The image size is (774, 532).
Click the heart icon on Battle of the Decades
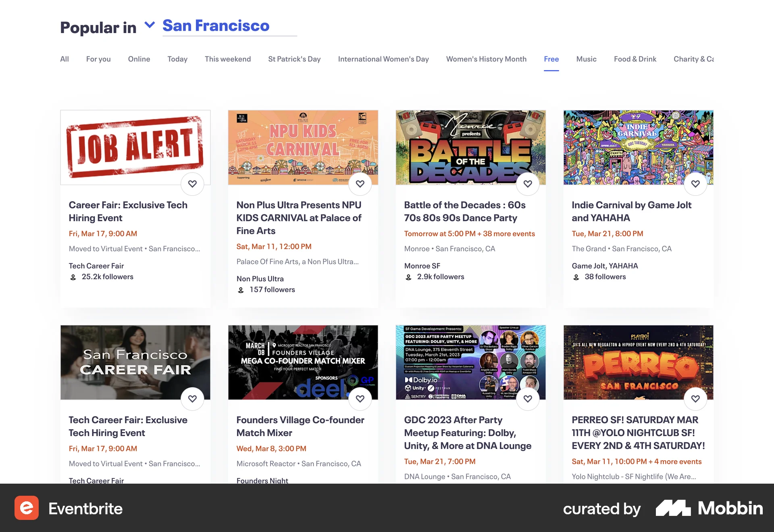click(x=528, y=184)
